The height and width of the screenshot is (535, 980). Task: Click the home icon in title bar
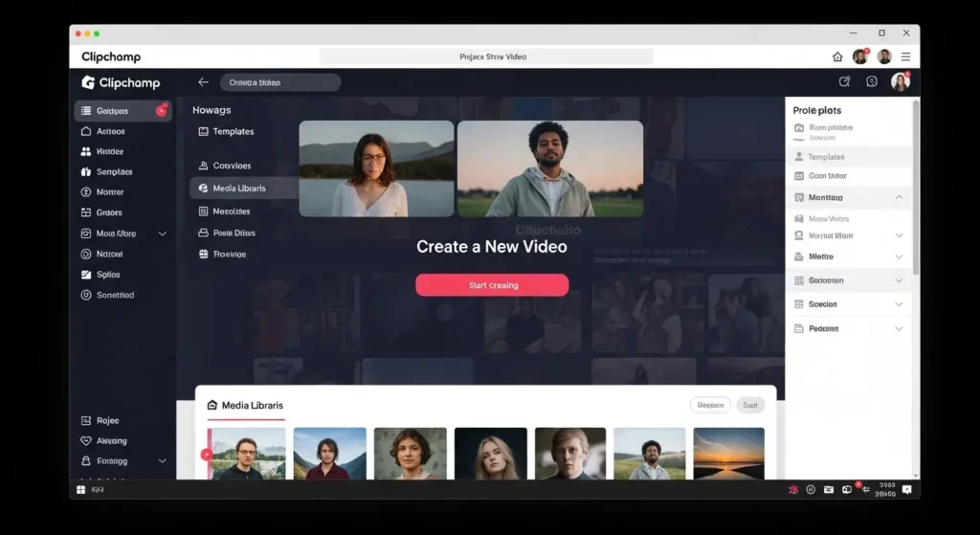(837, 56)
